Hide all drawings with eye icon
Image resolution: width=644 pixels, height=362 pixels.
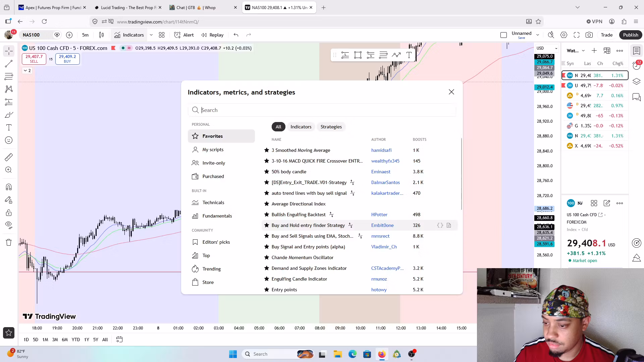(9, 225)
